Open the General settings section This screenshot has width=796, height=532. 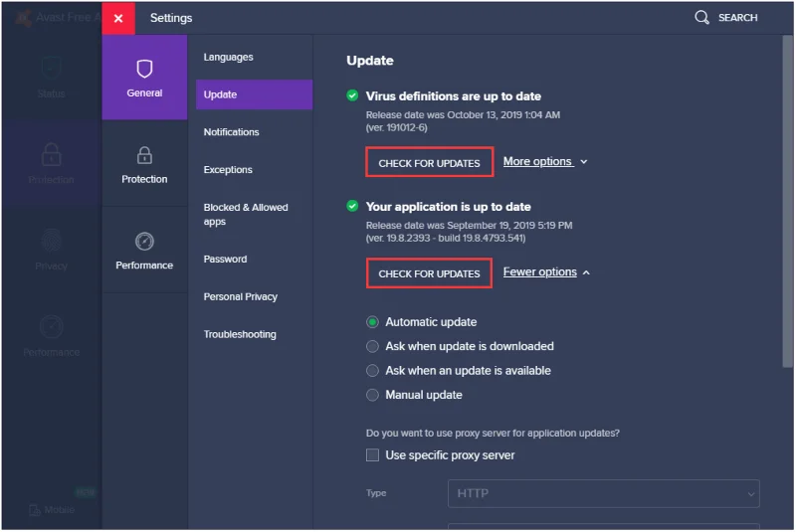(x=144, y=78)
